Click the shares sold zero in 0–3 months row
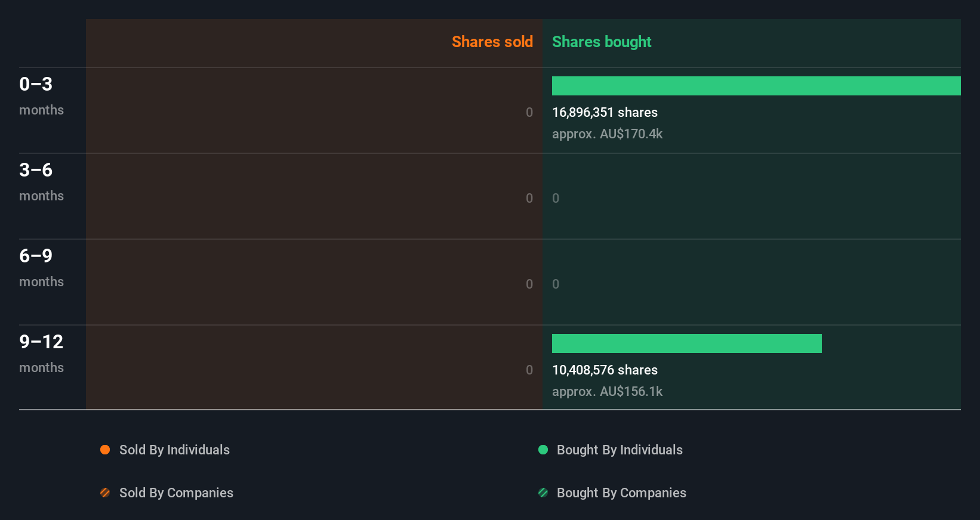 pyautogui.click(x=529, y=113)
